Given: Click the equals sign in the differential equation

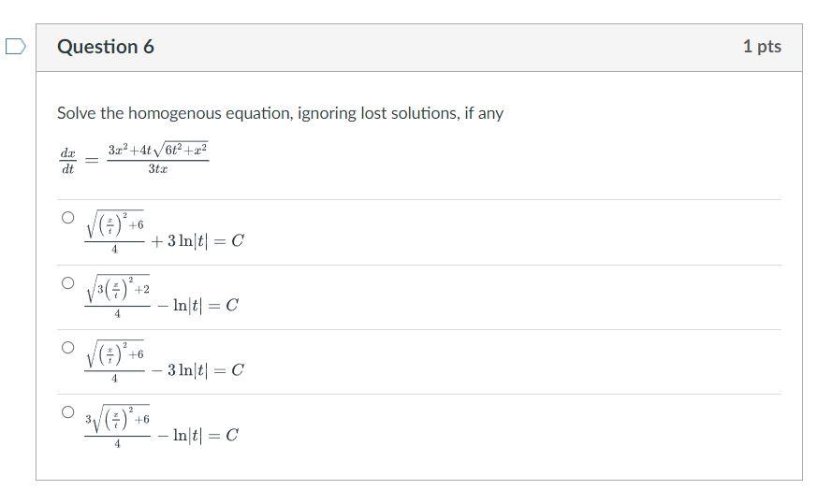Looking at the screenshot, I should [92, 160].
